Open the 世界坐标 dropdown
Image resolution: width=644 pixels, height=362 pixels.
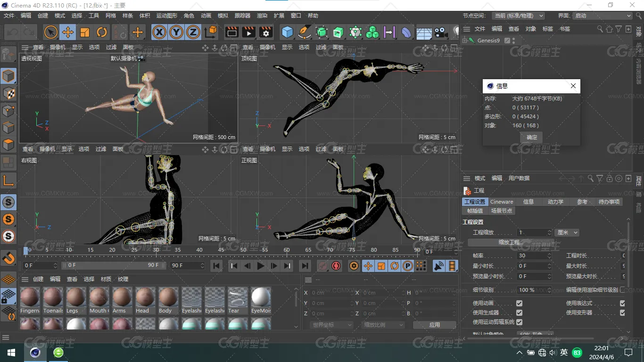coord(332,325)
